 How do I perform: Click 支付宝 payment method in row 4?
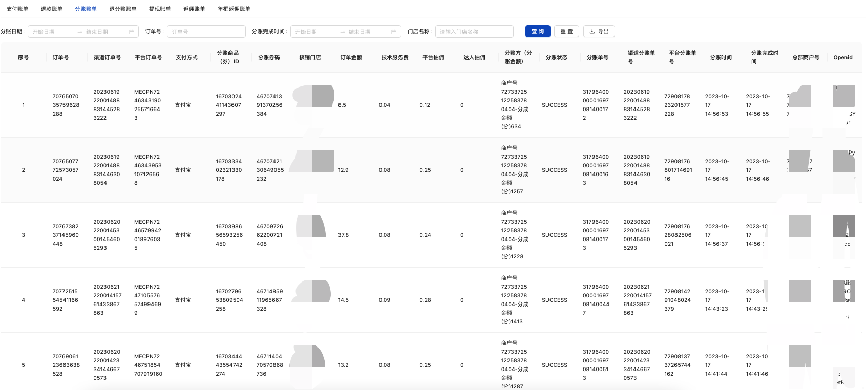point(183,300)
